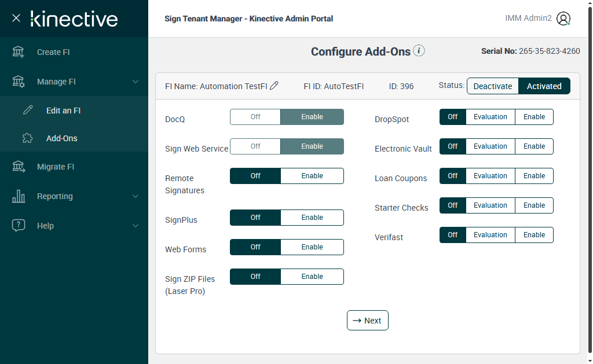Viewport: 593px width, 364px height.
Task: Set Web Forms to Off
Action: tap(255, 247)
